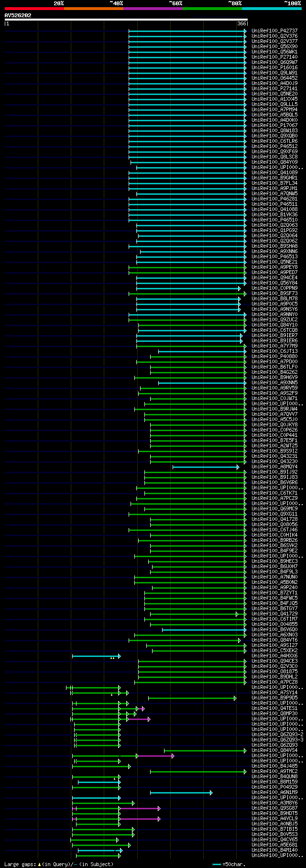Screen dimensions: 306x868
Task: Select label UniRef100_Q2Q063
Action: [x=274, y=225]
